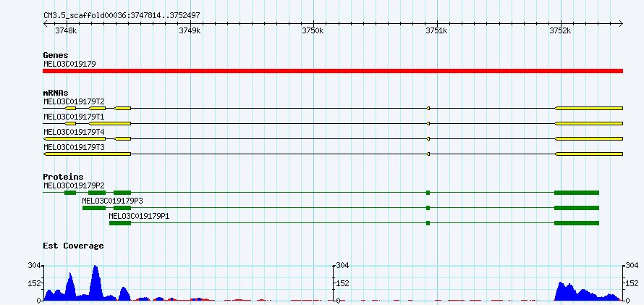Click the gene label MELO3C019179
Screen dimensions: 644x305
point(69,64)
